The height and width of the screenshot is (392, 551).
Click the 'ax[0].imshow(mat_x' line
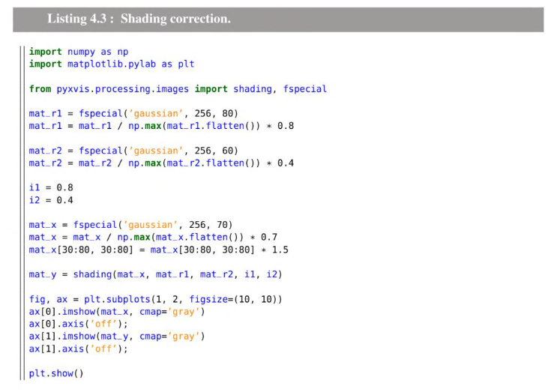[x=117, y=312]
